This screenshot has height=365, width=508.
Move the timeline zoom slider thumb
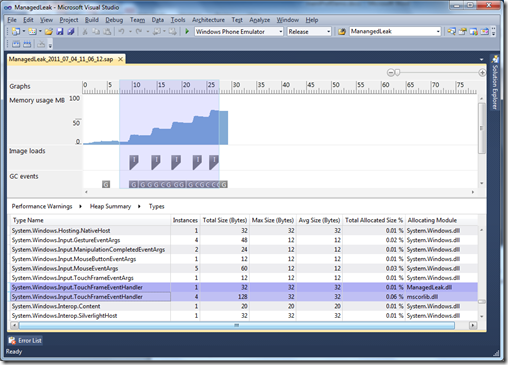click(397, 72)
